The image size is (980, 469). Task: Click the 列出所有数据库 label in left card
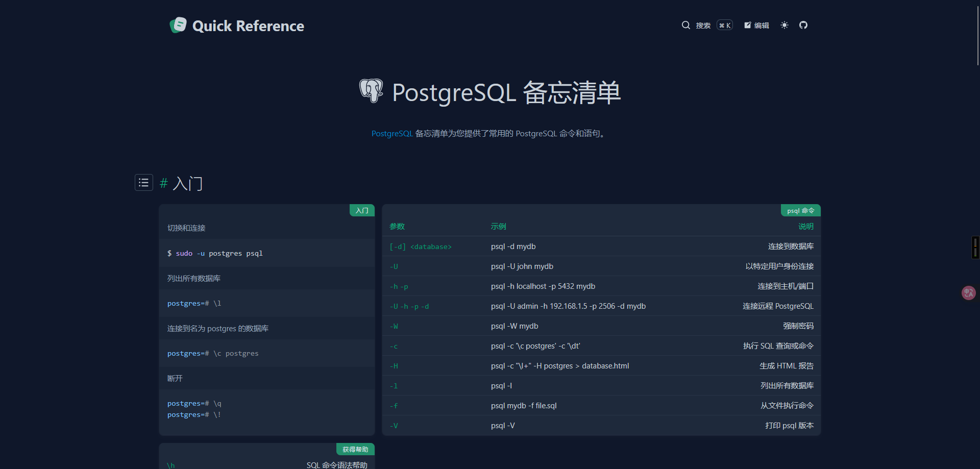click(194, 278)
